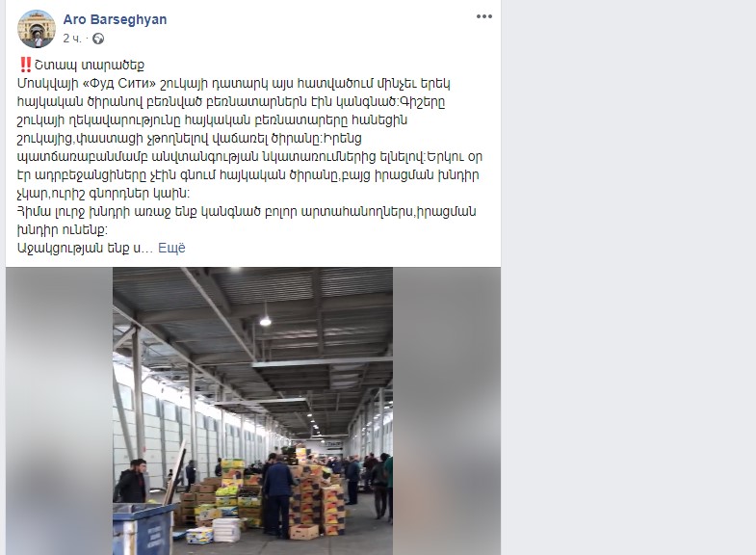Image resolution: width=756 pixels, height=555 pixels.
Task: Click the blurred right margin of the video
Action: tap(447, 410)
